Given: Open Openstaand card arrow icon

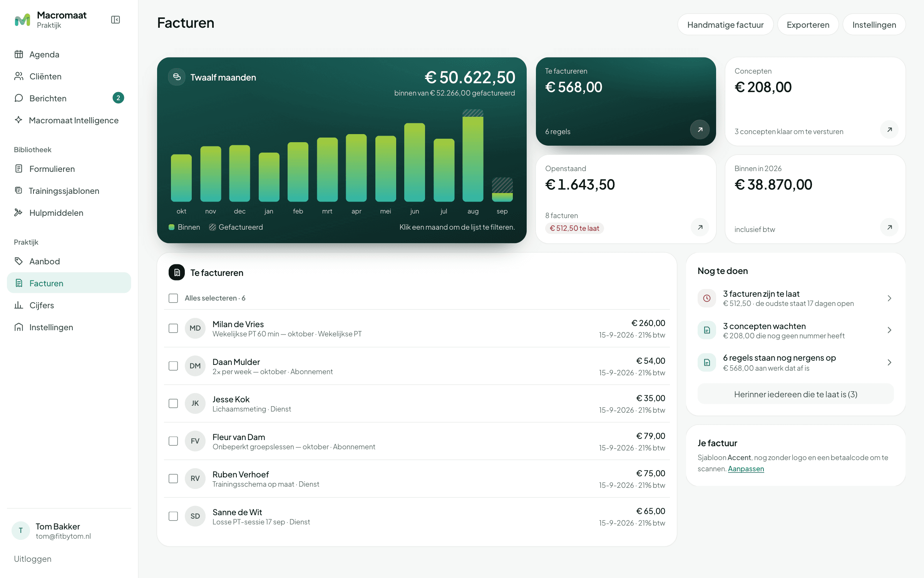Looking at the screenshot, I should tap(700, 227).
